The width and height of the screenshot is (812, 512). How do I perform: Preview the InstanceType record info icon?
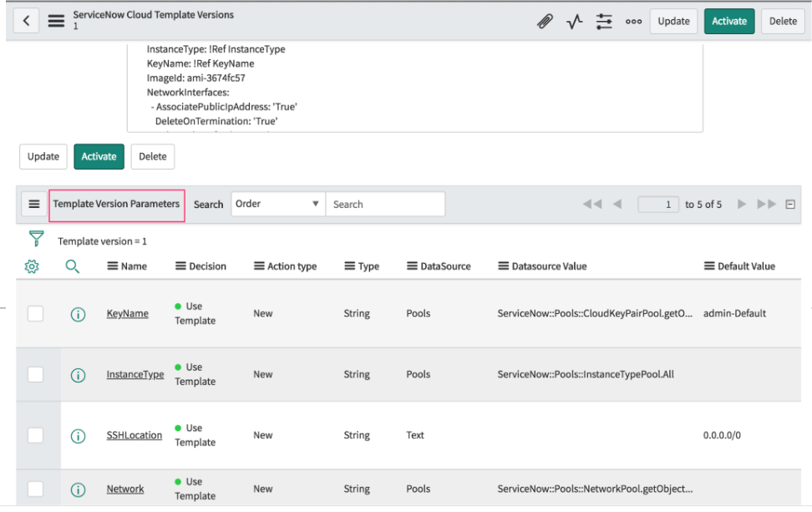coord(78,375)
